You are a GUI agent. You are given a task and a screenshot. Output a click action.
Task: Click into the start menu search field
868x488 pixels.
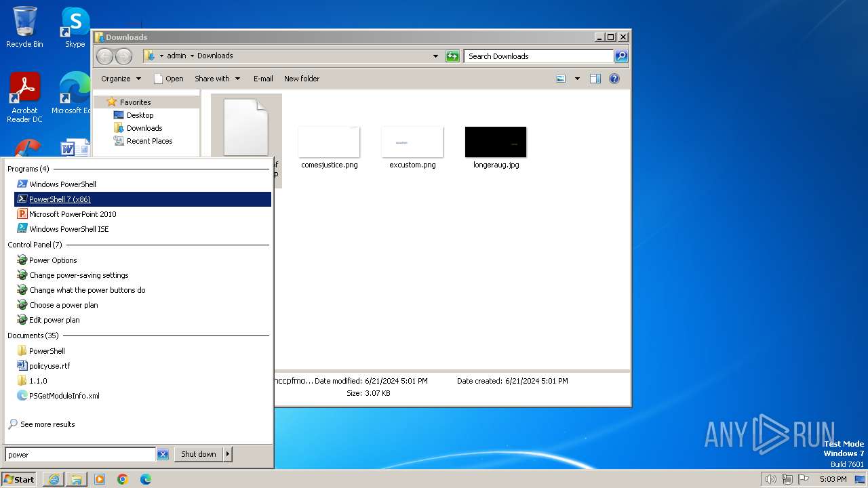click(80, 455)
